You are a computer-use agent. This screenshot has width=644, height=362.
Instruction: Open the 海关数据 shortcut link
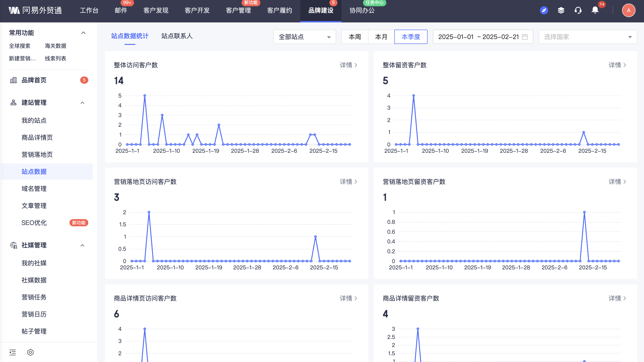pos(55,46)
